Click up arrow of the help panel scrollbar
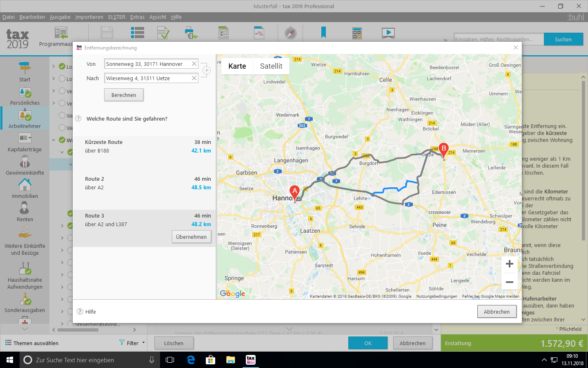Screen dimensions: 588x368 (x=583, y=77)
